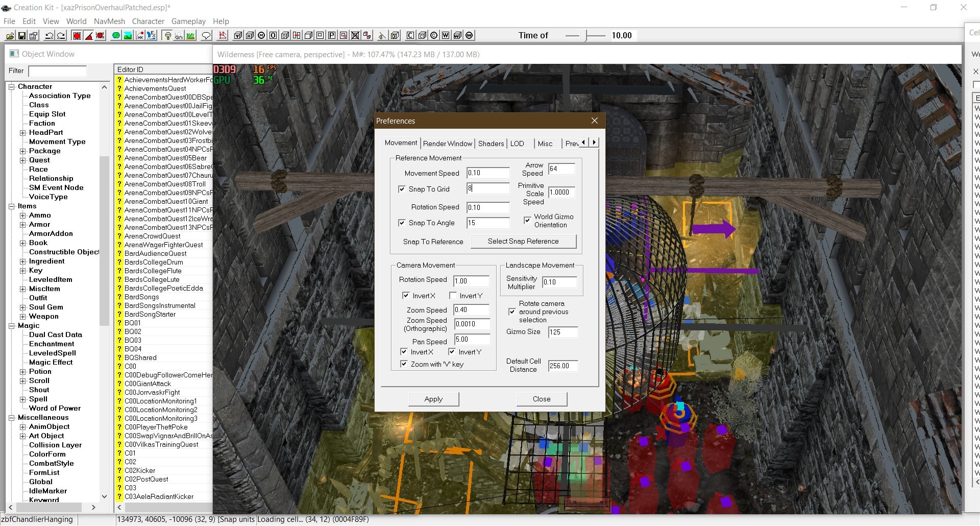Click the open folder toolbar icon
Screen dimensions: 980x526
tap(10, 35)
